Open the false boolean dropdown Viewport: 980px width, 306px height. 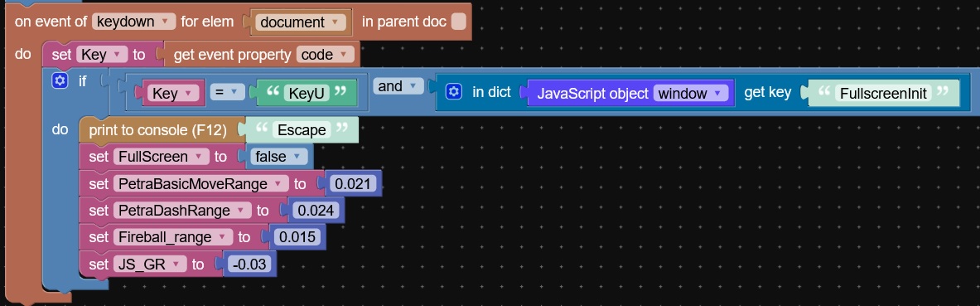(x=278, y=157)
